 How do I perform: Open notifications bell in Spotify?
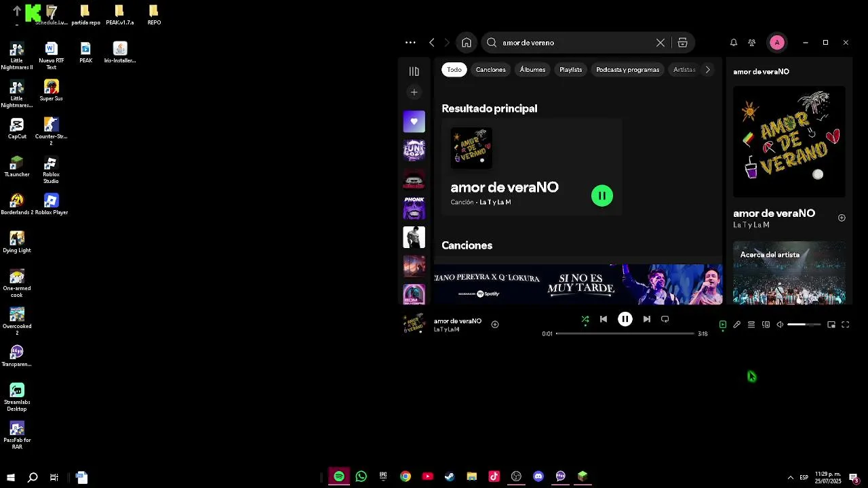734,43
